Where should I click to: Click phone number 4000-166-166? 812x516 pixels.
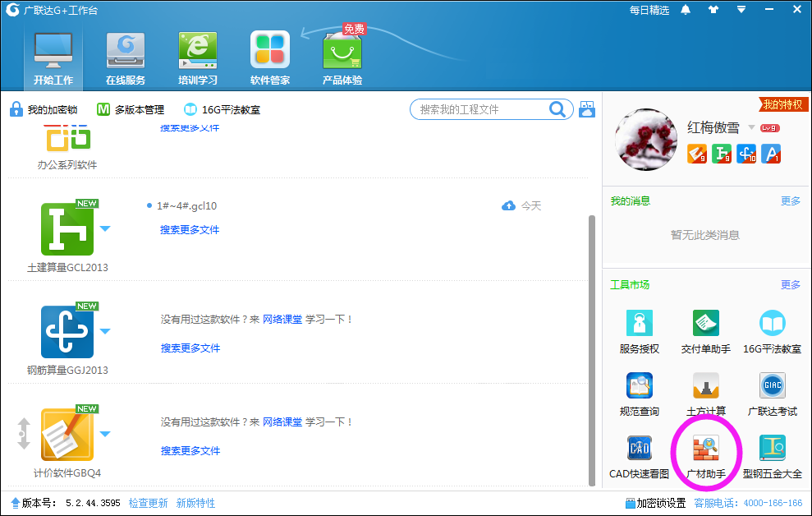[x=773, y=503]
